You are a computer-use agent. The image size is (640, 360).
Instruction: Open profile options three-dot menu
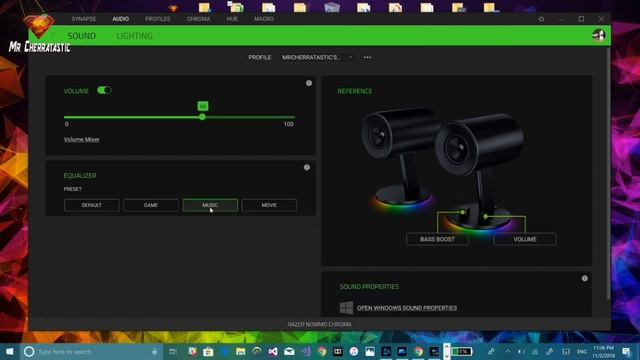coord(367,58)
